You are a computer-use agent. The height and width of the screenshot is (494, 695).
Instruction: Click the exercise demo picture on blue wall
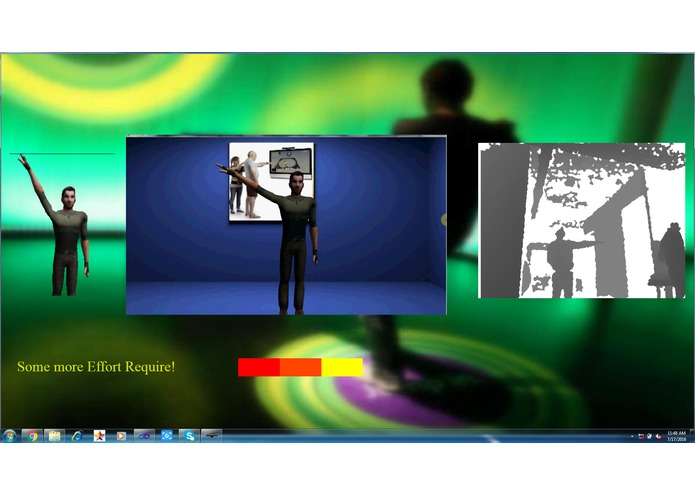pyautogui.click(x=271, y=182)
